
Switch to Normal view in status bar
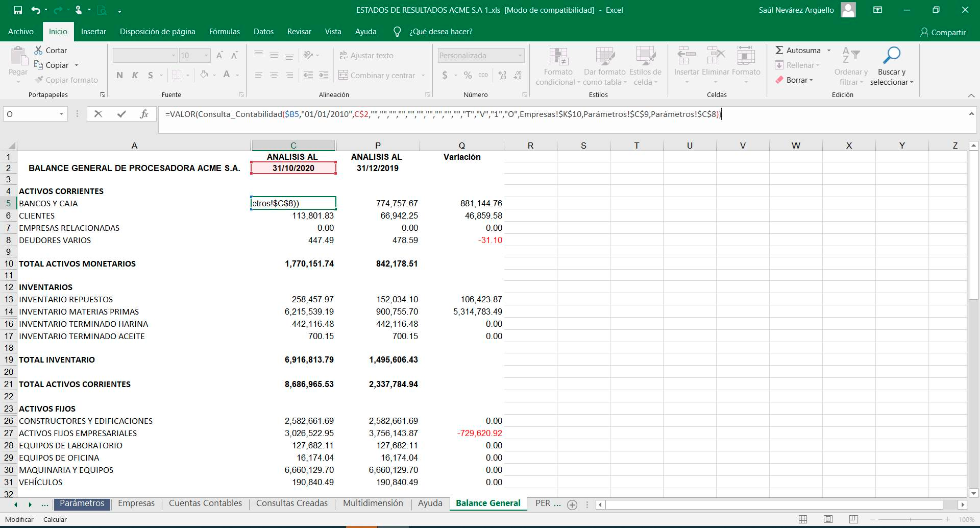pyautogui.click(x=803, y=519)
